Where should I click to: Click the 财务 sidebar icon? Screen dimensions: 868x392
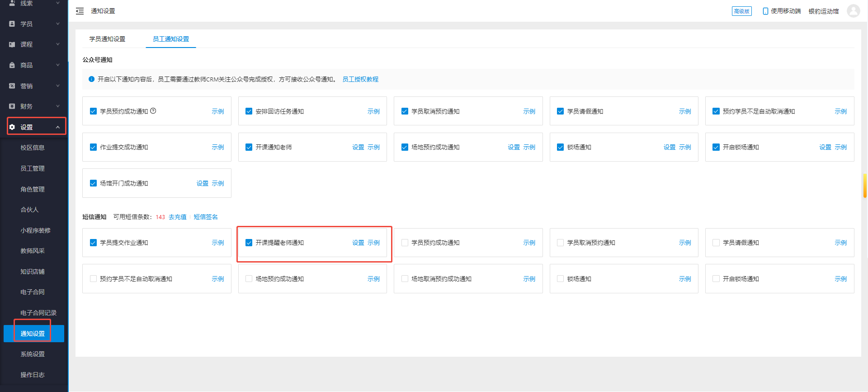[12, 106]
